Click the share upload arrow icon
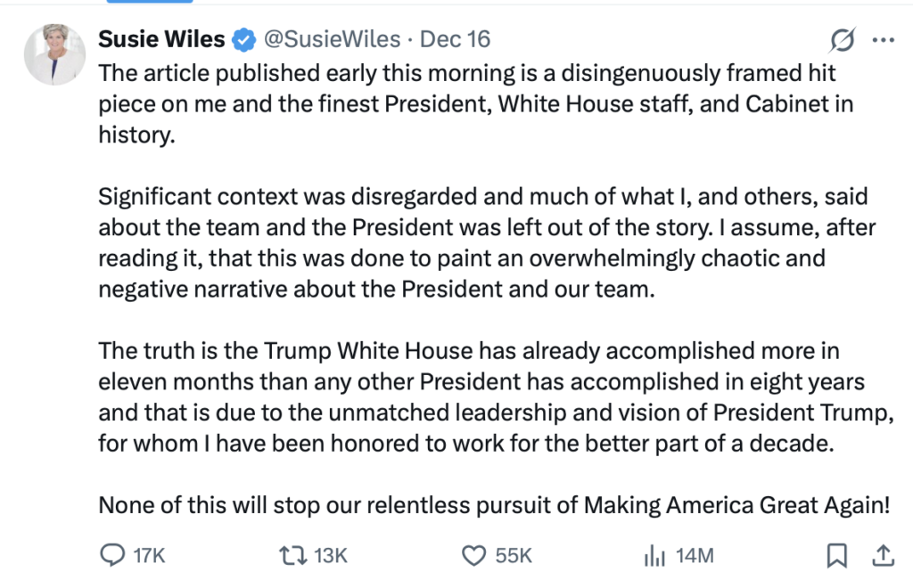 tap(883, 556)
